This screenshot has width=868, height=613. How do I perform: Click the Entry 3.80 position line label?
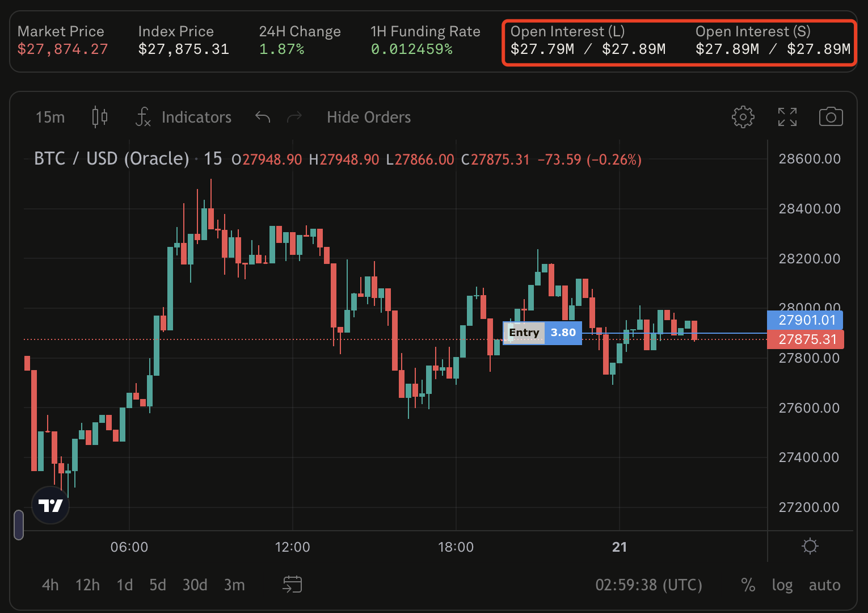click(x=542, y=333)
